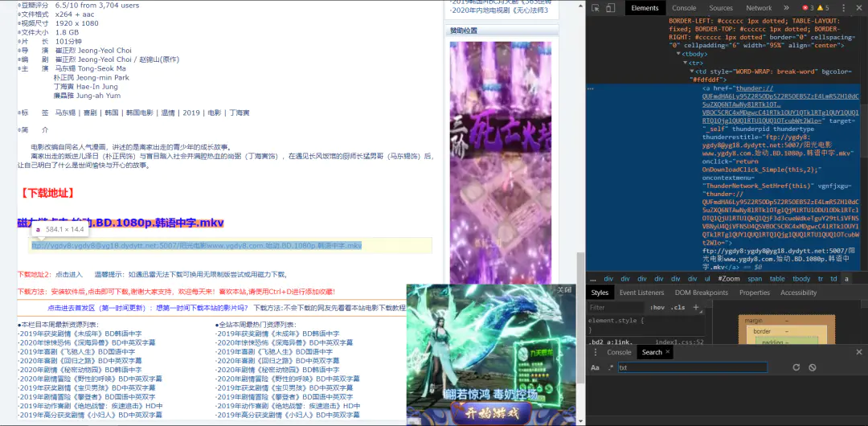Toggle the :hov element state panel
The height and width of the screenshot is (426, 868).
pos(657,308)
